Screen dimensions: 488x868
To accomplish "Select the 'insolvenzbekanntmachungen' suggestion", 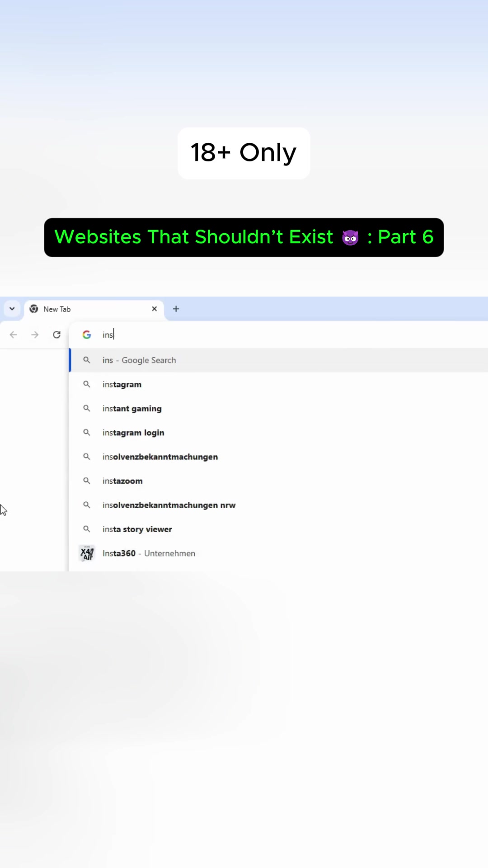I will (x=278, y=457).
